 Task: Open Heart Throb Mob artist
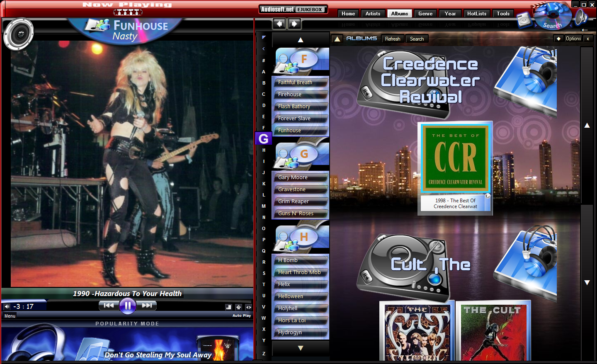tap(300, 272)
